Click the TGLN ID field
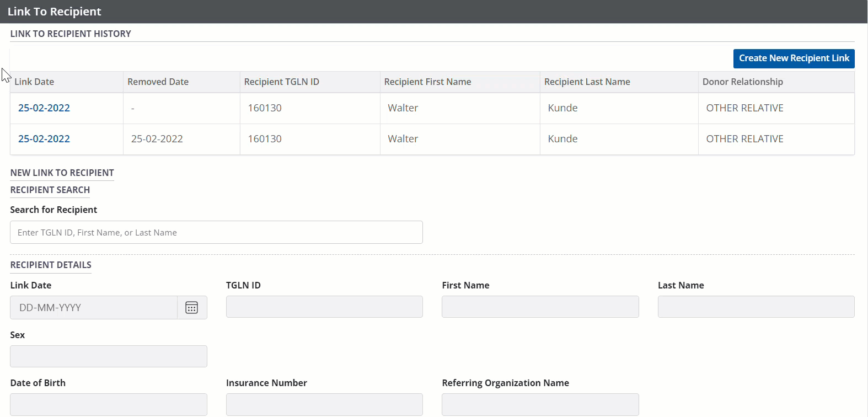This screenshot has height=417, width=868. click(324, 307)
